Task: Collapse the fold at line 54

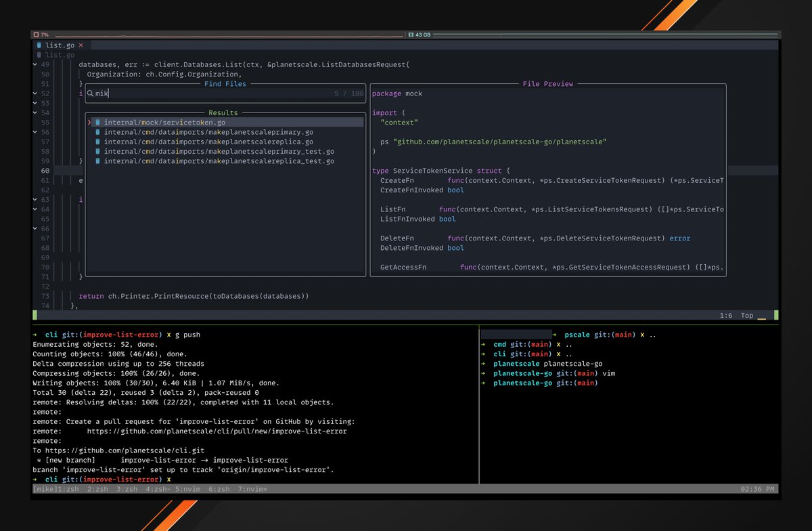Action: point(35,112)
